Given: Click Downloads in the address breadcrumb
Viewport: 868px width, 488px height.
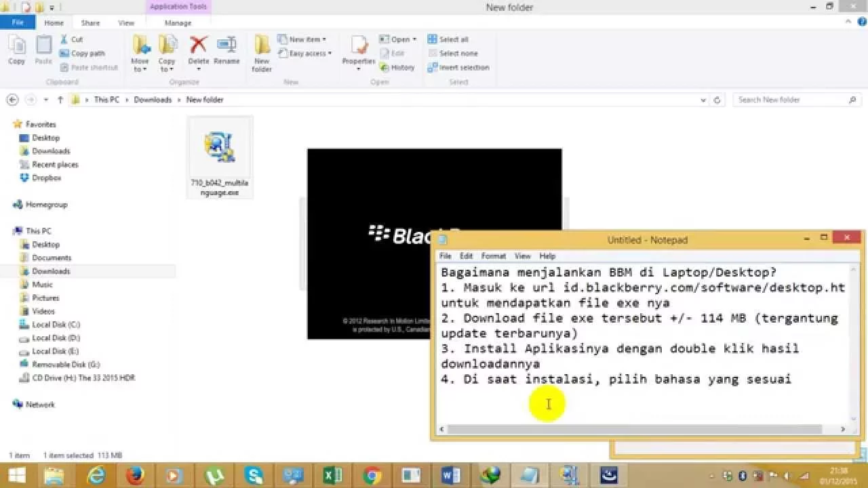Looking at the screenshot, I should click(x=153, y=100).
